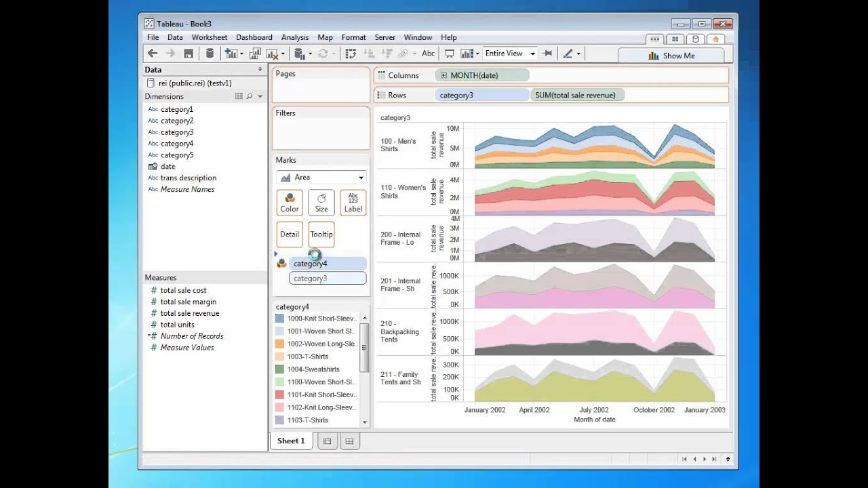Click the Save floppy disk icon
The width and height of the screenshot is (868, 488).
pyautogui.click(x=189, y=54)
